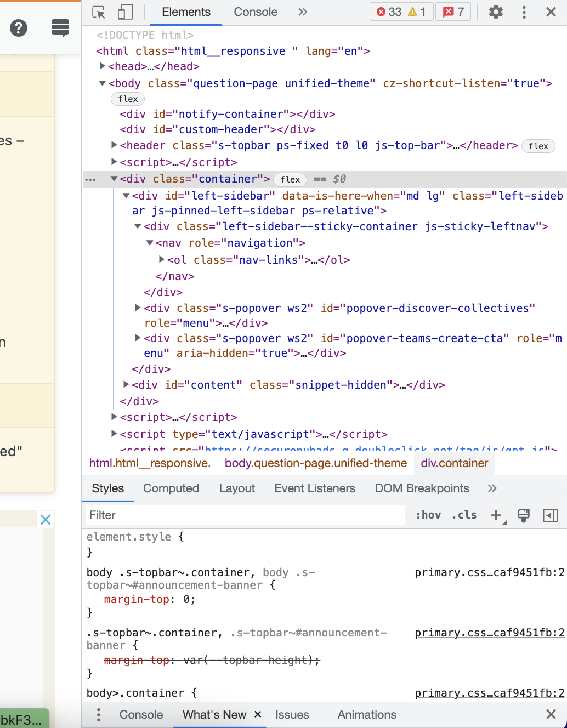The width and height of the screenshot is (567, 728).
Task: Close the DevTools panel
Action: (x=551, y=12)
